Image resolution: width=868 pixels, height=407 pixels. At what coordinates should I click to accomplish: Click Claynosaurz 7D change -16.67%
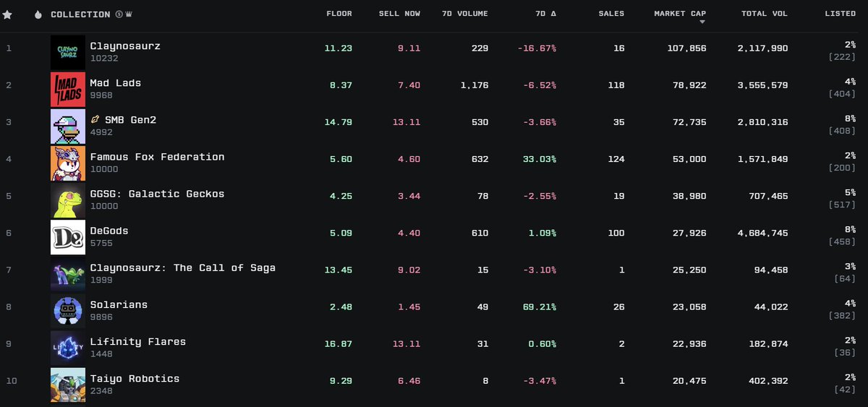coord(537,48)
